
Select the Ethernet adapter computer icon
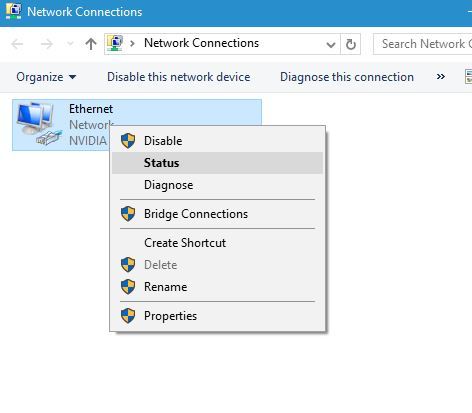coord(39,124)
